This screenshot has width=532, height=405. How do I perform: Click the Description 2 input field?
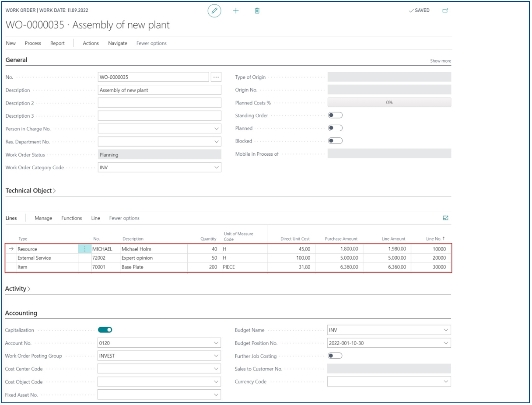160,103
